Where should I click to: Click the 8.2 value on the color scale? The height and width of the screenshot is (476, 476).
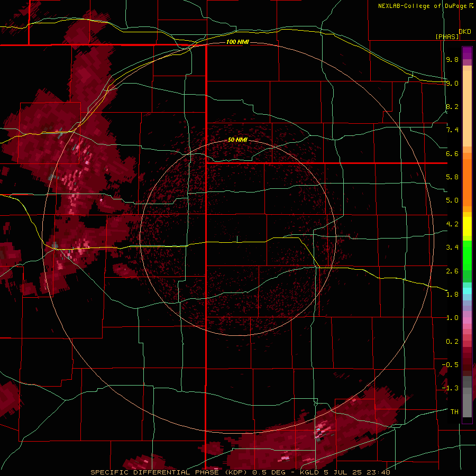point(452,106)
